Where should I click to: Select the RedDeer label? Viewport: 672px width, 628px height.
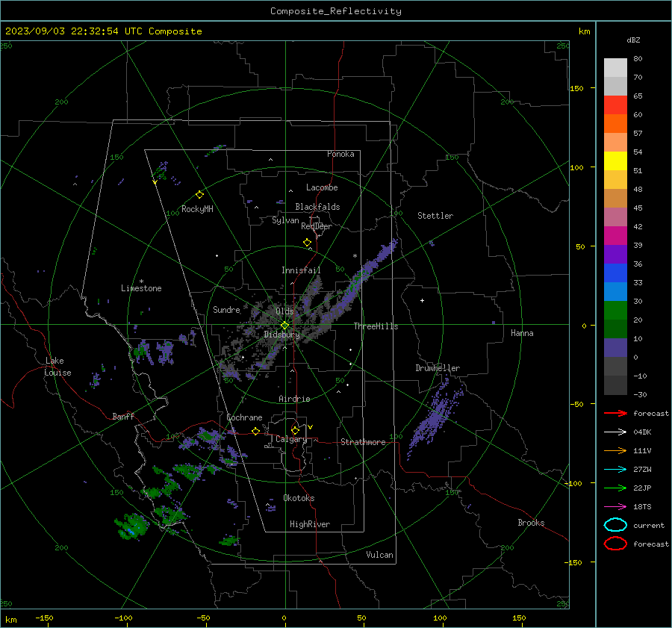click(x=317, y=226)
